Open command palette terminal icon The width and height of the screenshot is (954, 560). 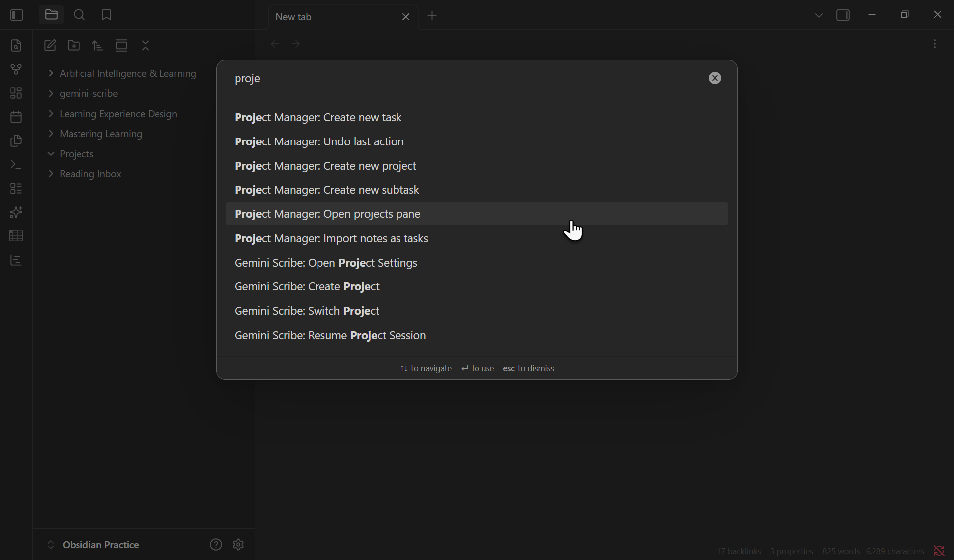pos(16,165)
